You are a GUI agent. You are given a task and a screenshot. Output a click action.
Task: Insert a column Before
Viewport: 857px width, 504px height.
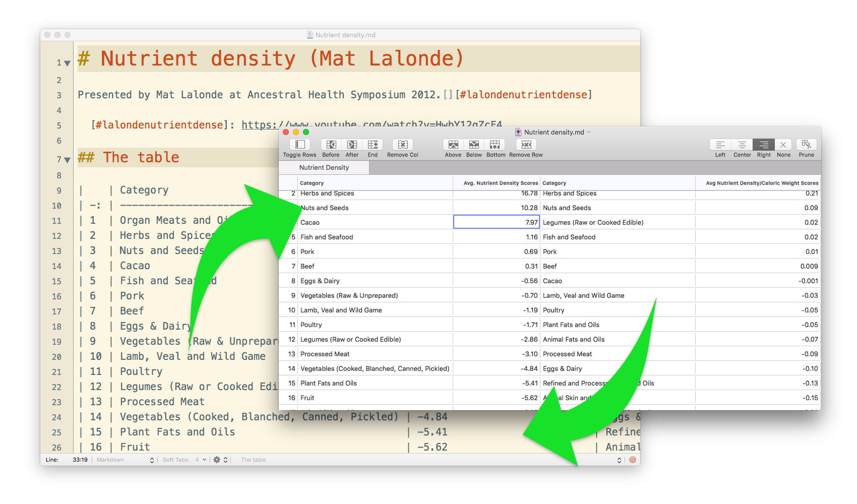pos(331,145)
